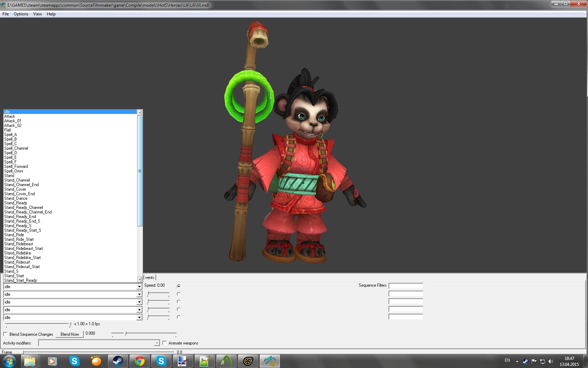Open the Activity modifiers dropdown
This screenshot has width=588, height=368.
point(157,343)
